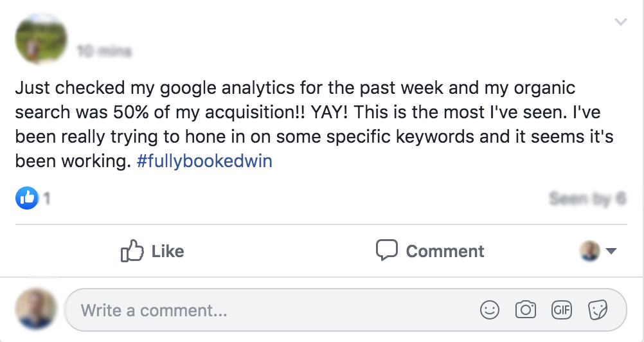Screen dimensions: 644x342
Task: Attach a photo using the camera icon
Action: coord(526,310)
